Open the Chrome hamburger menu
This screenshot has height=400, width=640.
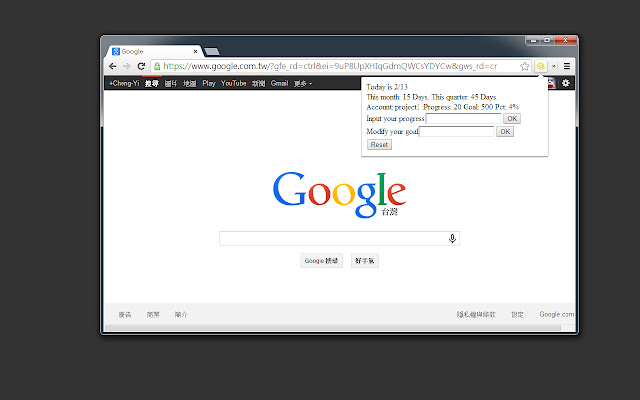[x=567, y=66]
